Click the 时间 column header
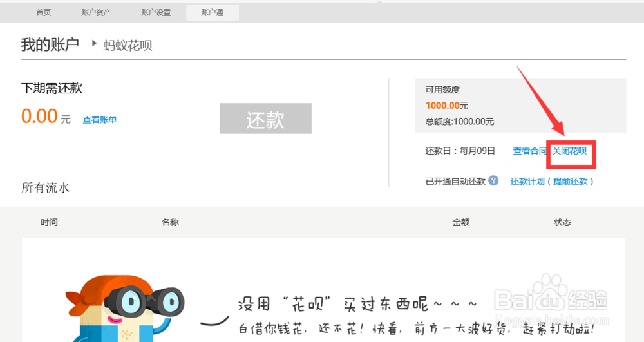The width and height of the screenshot is (644, 342). coord(49,223)
